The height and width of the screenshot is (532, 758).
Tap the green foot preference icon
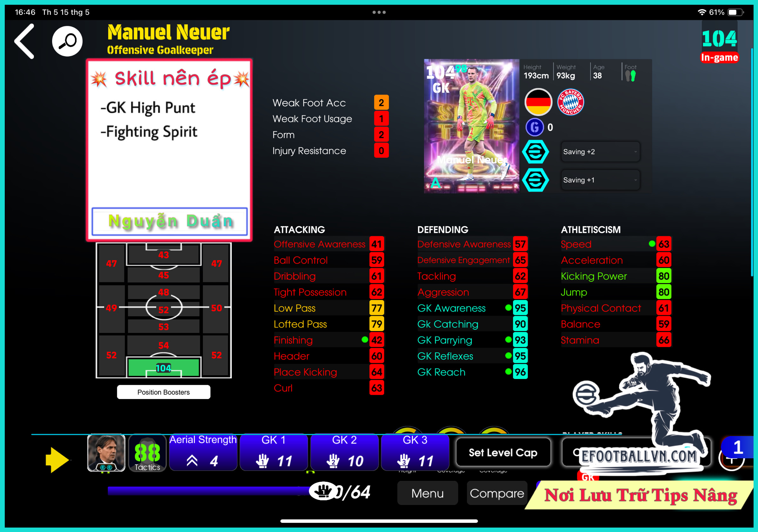click(x=633, y=76)
